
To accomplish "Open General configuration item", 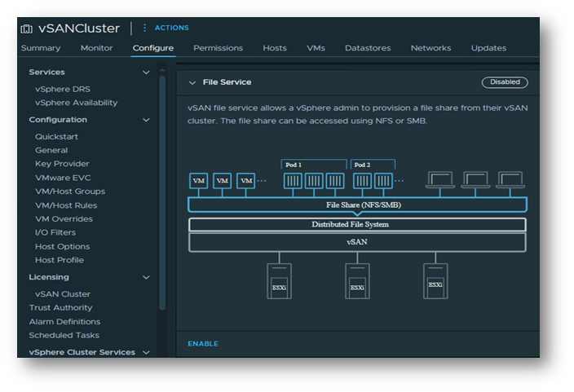I will click(51, 151).
